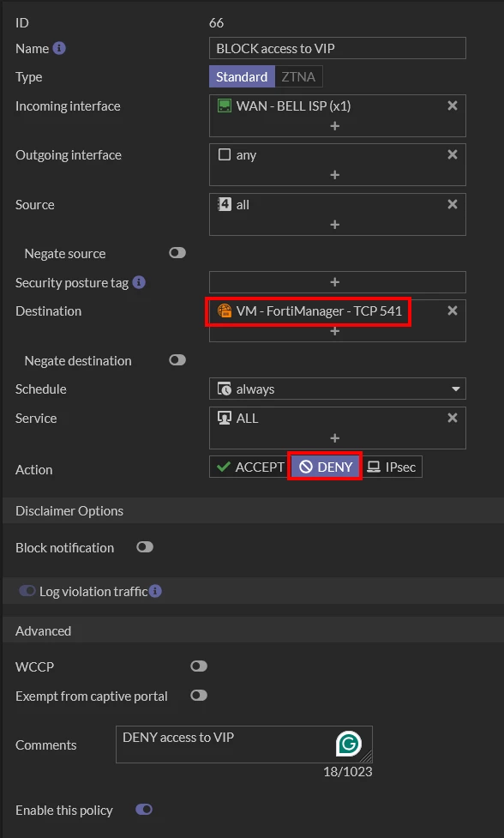Enable Block notification switch
504x838 pixels.
pyautogui.click(x=145, y=547)
